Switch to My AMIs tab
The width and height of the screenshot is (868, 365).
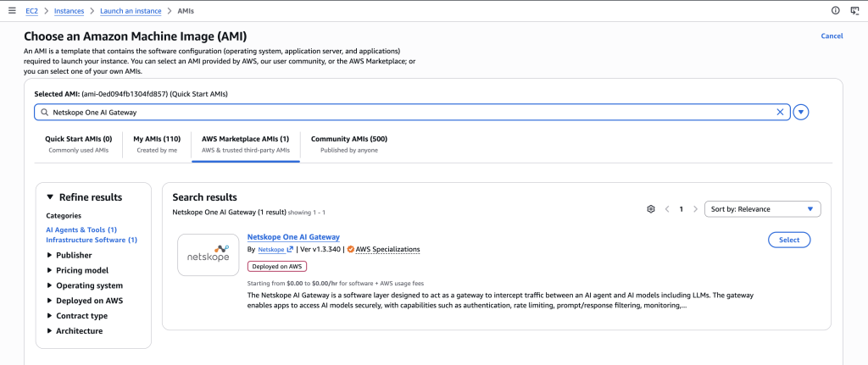[x=157, y=144]
